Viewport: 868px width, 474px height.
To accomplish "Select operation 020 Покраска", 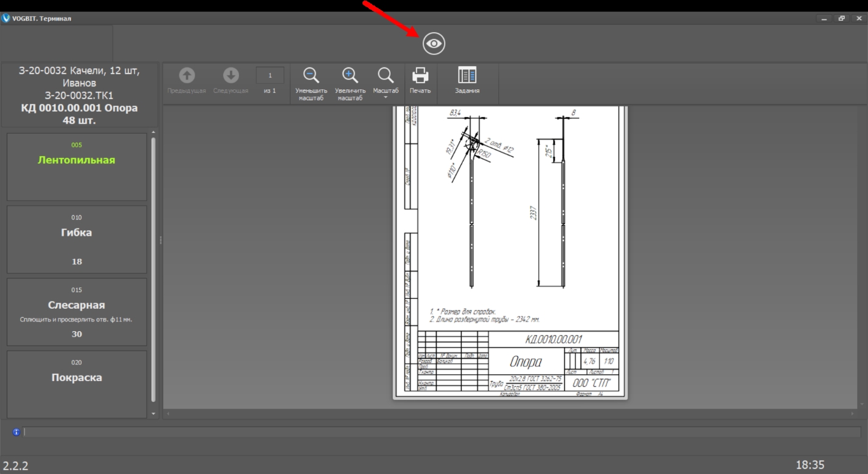I will tap(77, 383).
